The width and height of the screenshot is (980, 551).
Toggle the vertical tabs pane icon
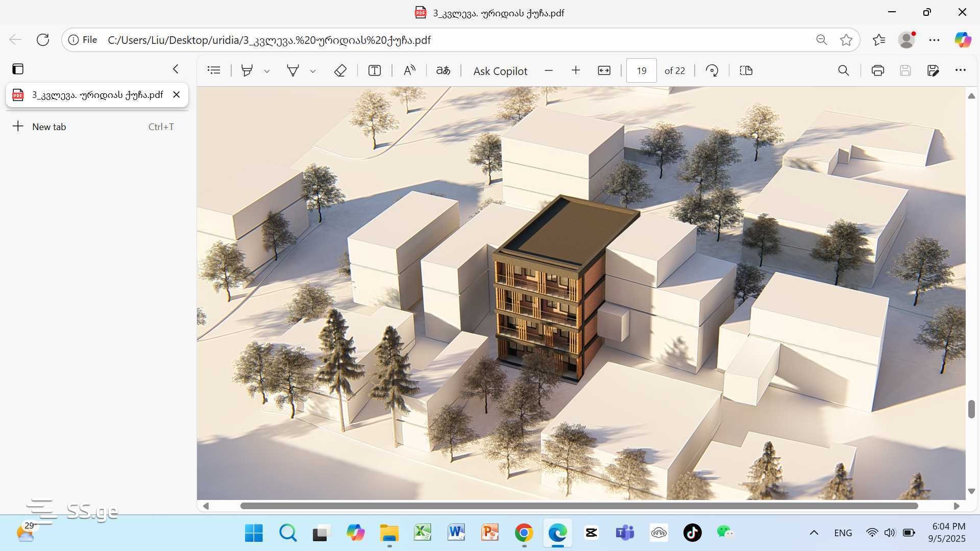[18, 69]
